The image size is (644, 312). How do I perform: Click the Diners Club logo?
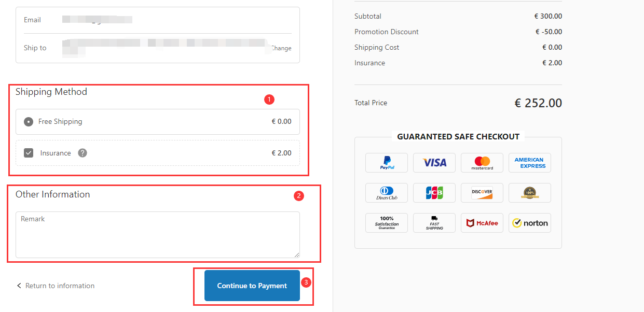pos(387,193)
